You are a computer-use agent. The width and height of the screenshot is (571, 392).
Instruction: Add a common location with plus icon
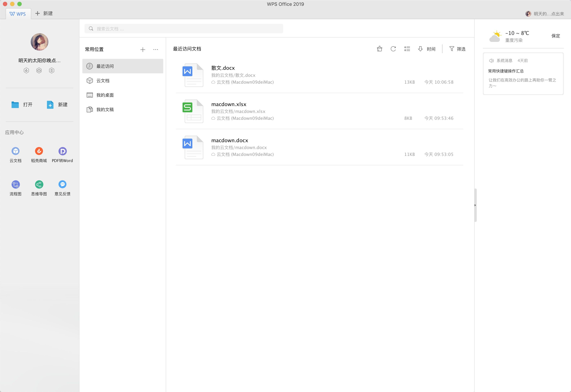143,50
